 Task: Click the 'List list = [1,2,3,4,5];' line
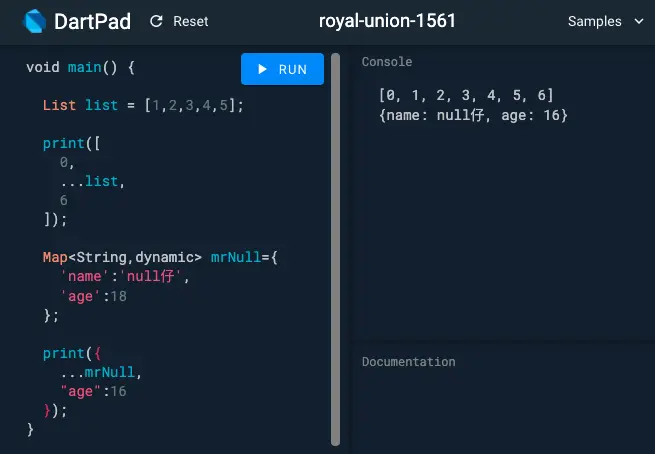pos(143,105)
